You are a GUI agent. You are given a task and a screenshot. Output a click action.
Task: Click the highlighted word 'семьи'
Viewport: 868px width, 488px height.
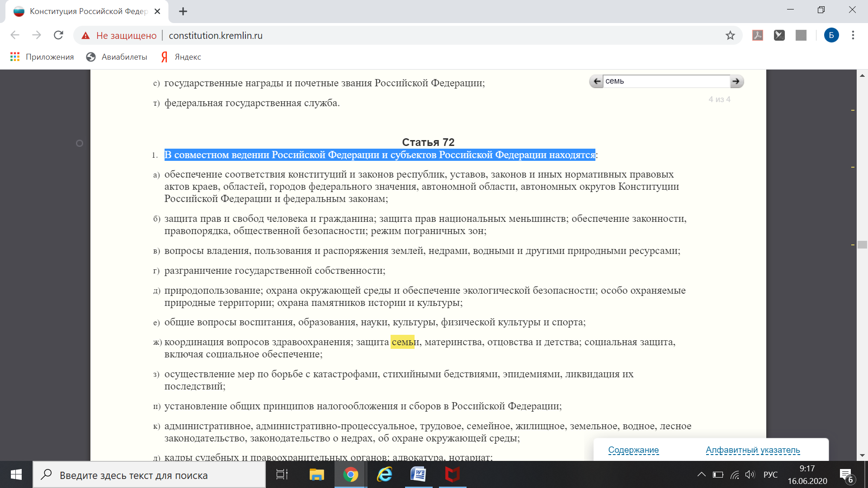(x=405, y=342)
